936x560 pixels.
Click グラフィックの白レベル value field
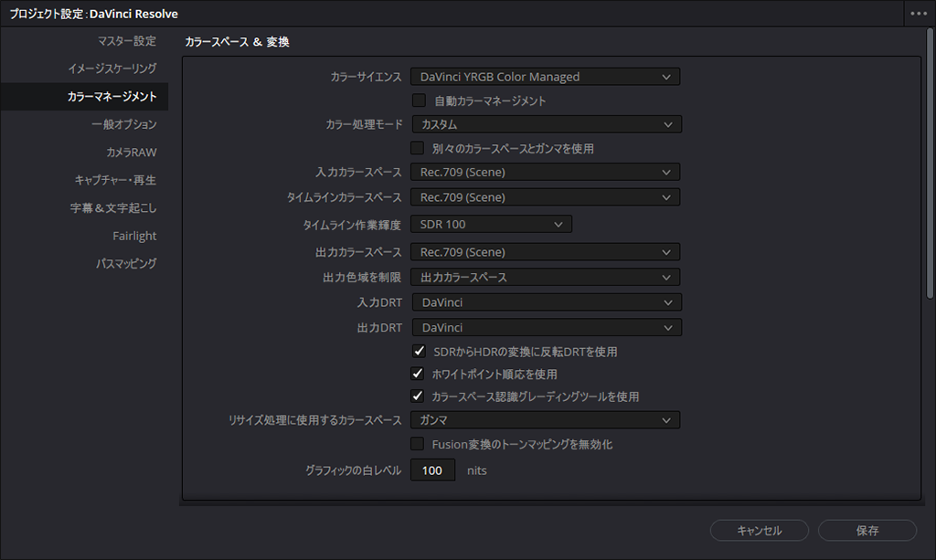432,470
